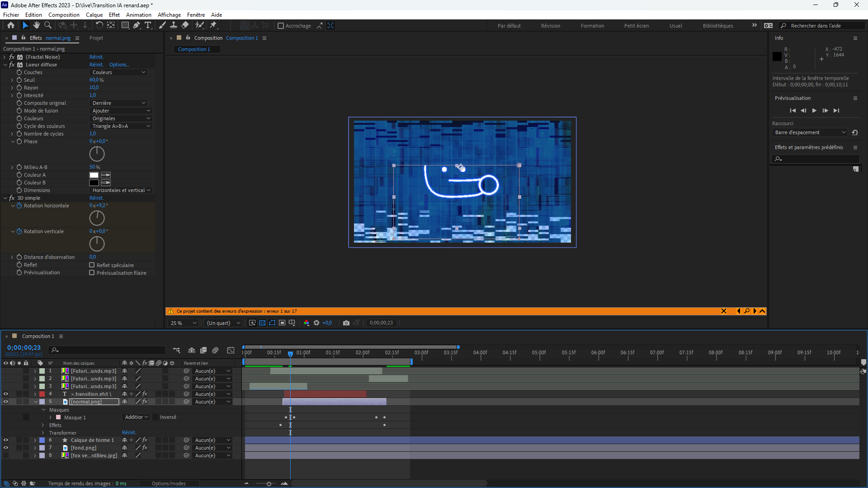Select the Rectangle shape tool

pyautogui.click(x=125, y=25)
